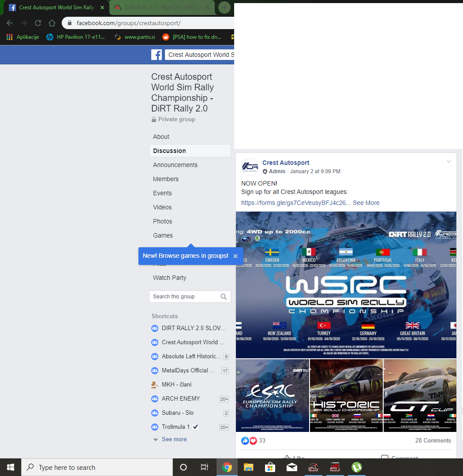Expand shortcuts with See more
The width and height of the screenshot is (463, 476).
[x=174, y=439]
